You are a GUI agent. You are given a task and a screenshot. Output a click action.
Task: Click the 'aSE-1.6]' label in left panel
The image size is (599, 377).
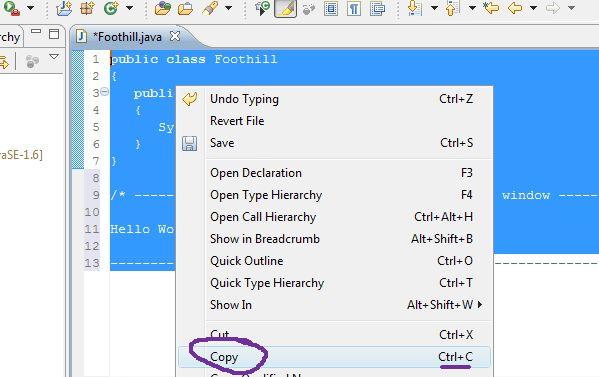coord(21,155)
